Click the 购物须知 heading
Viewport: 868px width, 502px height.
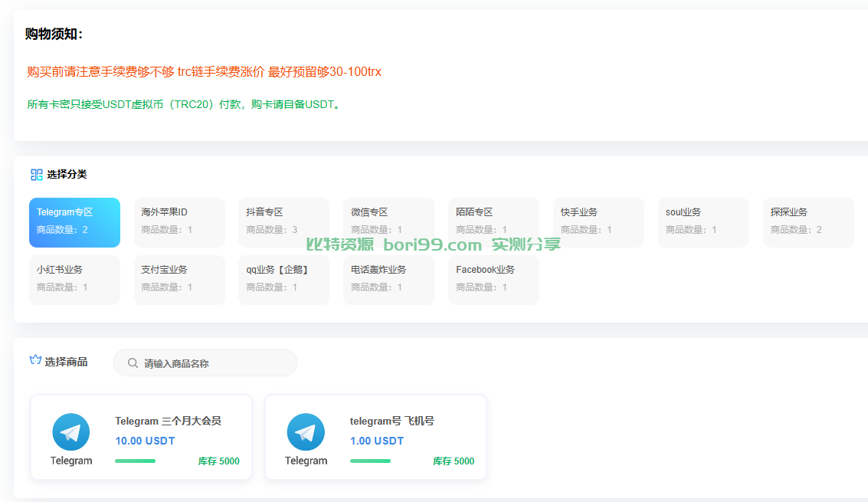[54, 34]
